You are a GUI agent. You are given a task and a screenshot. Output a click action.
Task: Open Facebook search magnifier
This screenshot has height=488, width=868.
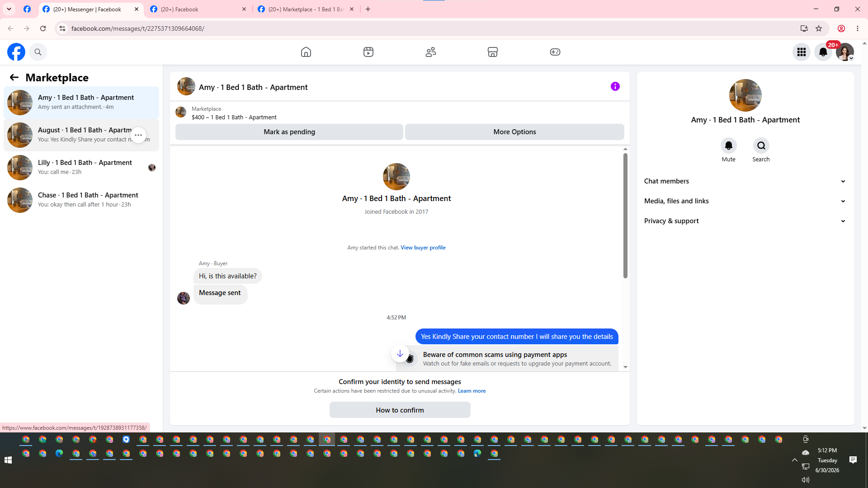(38, 52)
